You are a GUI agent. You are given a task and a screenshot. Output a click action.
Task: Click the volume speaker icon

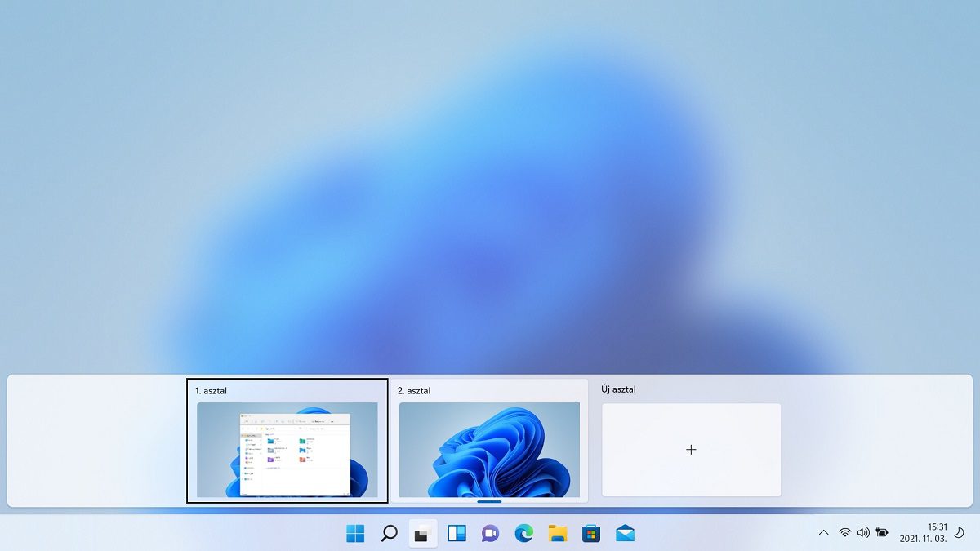tap(863, 533)
